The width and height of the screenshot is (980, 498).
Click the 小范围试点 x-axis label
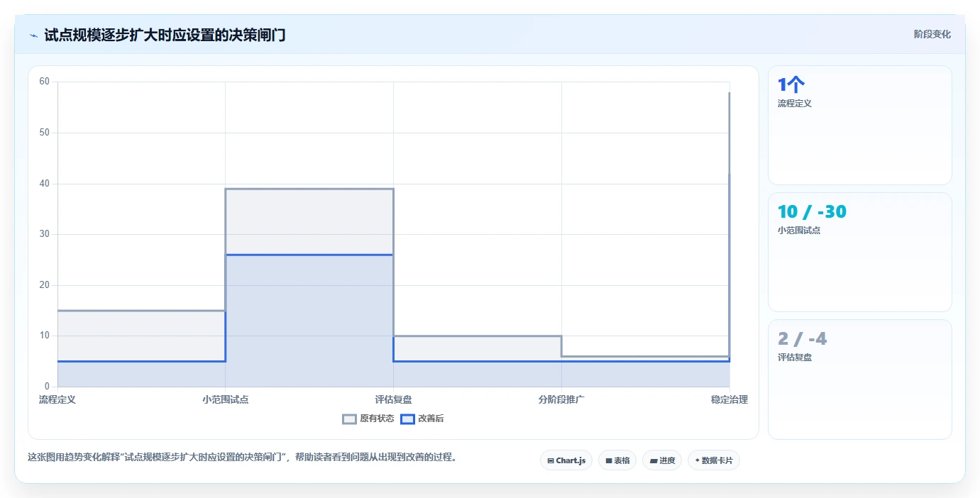225,399
